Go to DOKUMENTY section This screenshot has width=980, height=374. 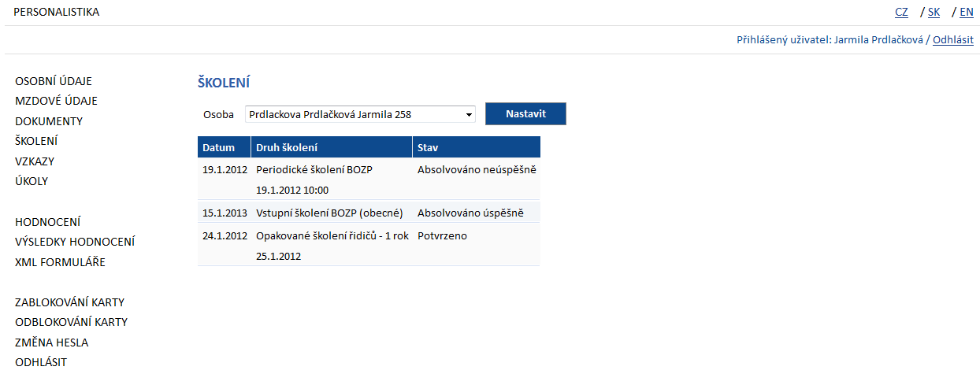pos(49,121)
